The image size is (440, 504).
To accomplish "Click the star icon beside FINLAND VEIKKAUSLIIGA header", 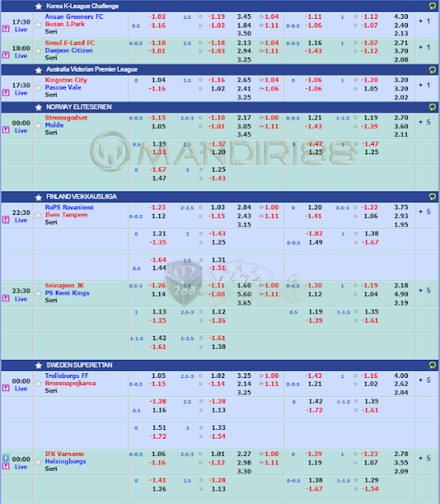I will pos(39,197).
